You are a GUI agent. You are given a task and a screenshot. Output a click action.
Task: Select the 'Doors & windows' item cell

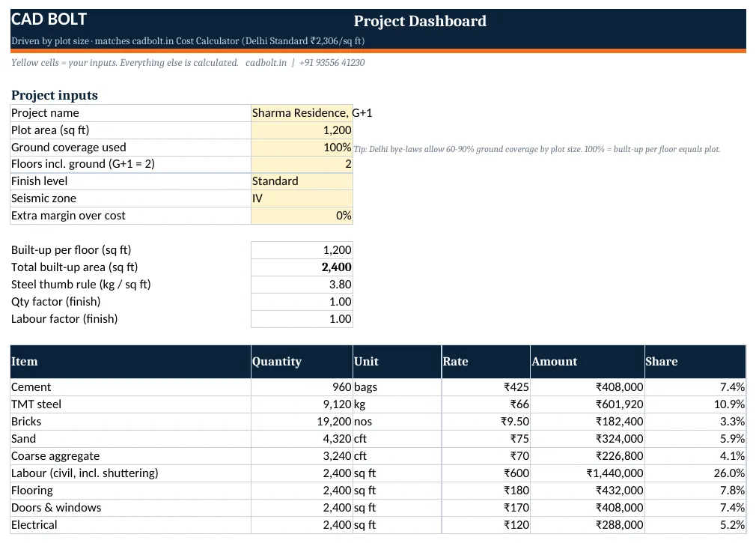point(131,508)
